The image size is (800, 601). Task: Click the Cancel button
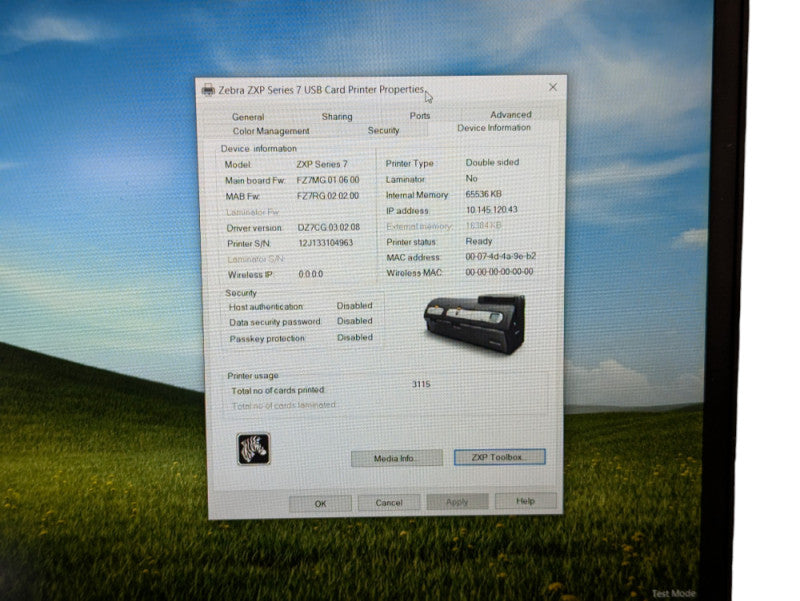pyautogui.click(x=389, y=503)
